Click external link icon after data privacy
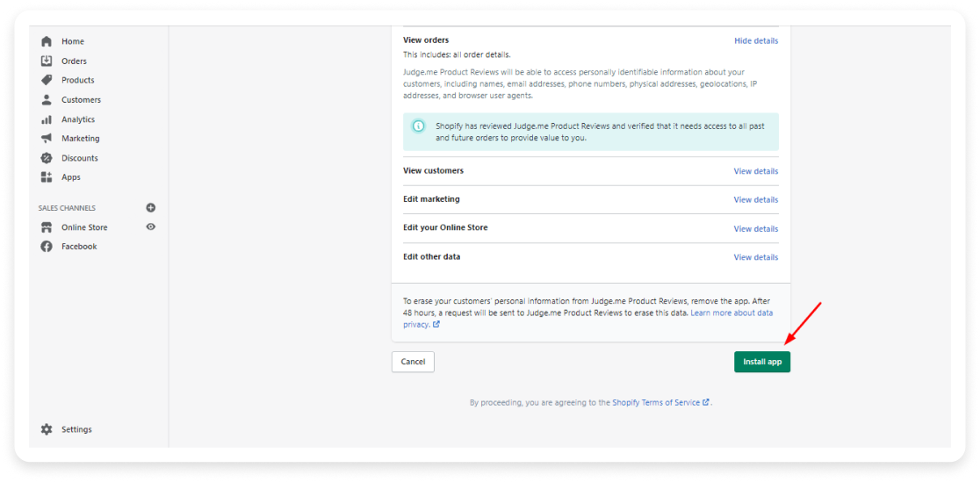980x482 pixels. click(x=436, y=325)
